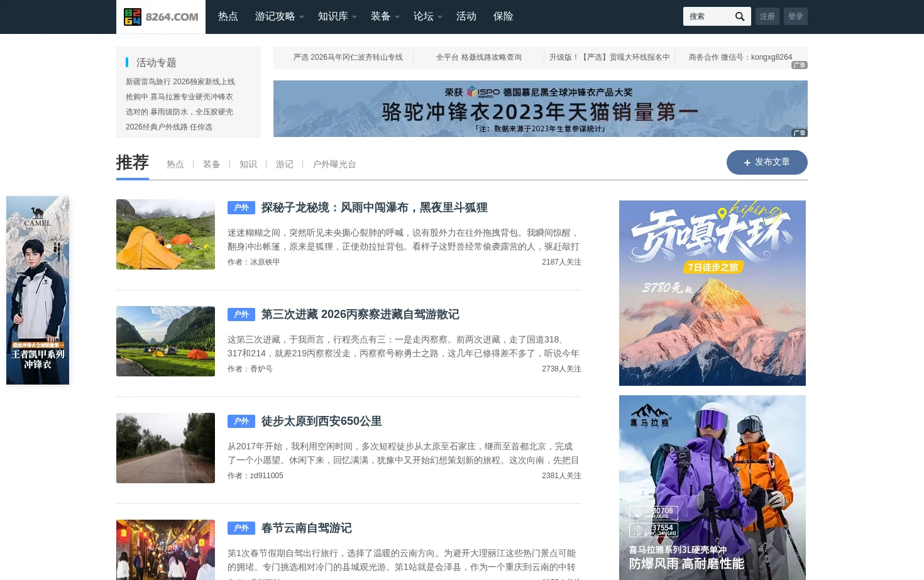
Task: Click the night street thumbnail of 春节云南自驾游记
Action: click(165, 550)
